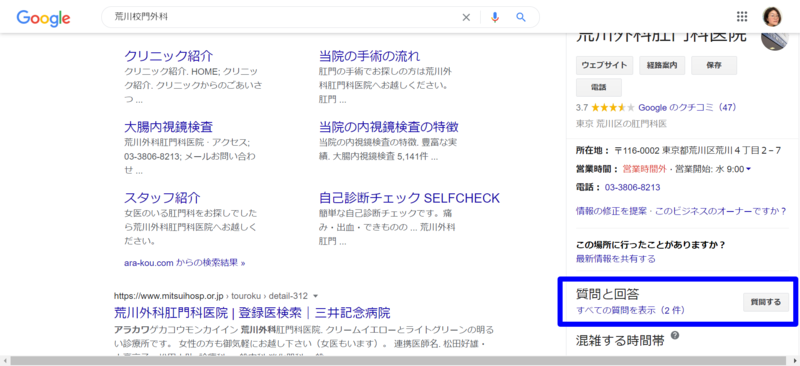Open the account profile avatar
The width and height of the screenshot is (800, 366).
[772, 17]
